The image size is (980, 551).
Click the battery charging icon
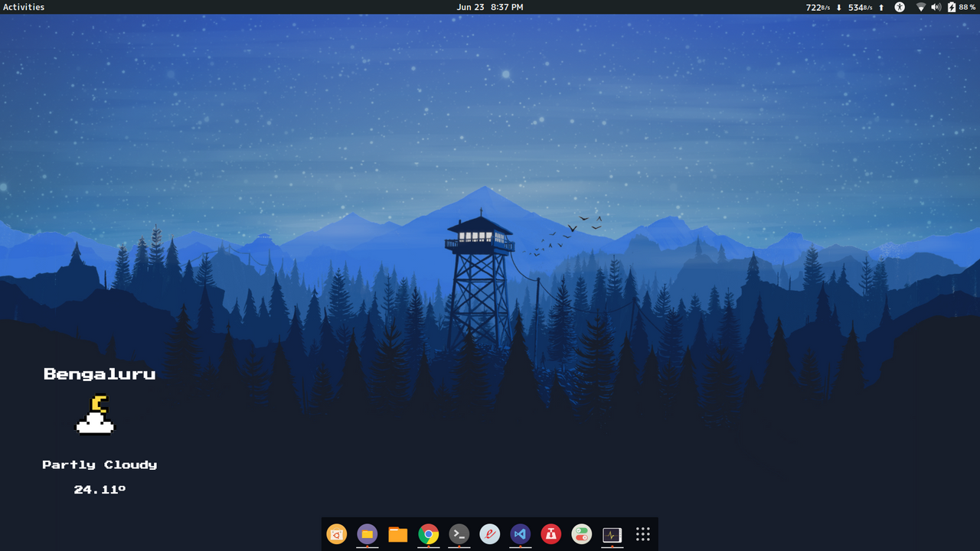coord(952,7)
